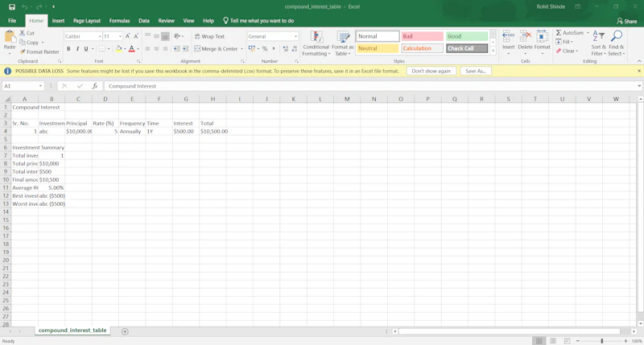The height and width of the screenshot is (345, 644).
Task: Click the Font Color letter A icon
Action: click(x=131, y=49)
